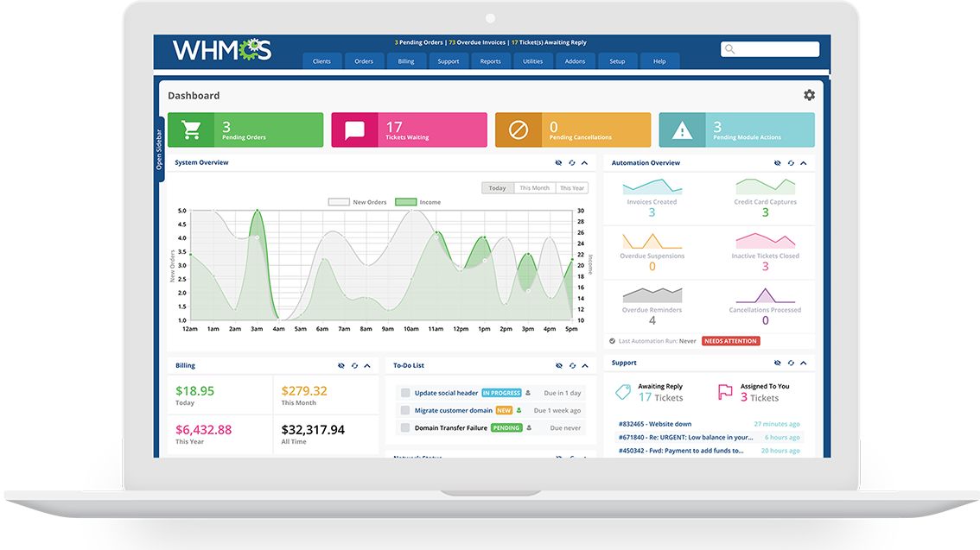The height and width of the screenshot is (550, 980).
Task: Click the Pending Orders cart icon
Action: pos(191,130)
